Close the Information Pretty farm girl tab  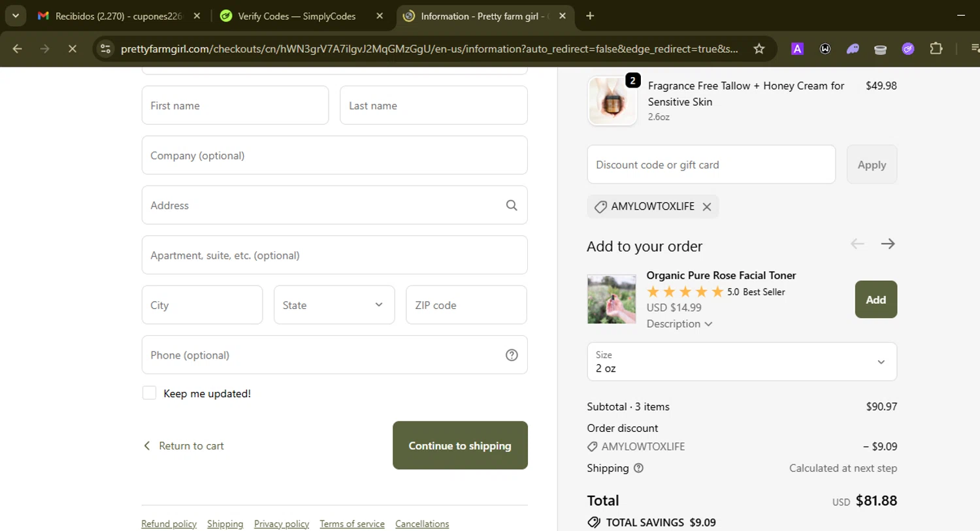coord(563,16)
